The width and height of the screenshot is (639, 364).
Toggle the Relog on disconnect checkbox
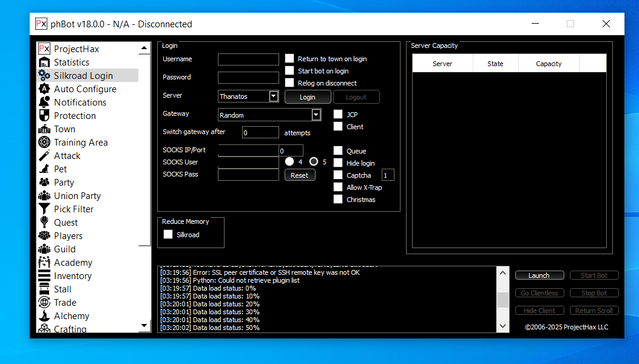point(289,83)
